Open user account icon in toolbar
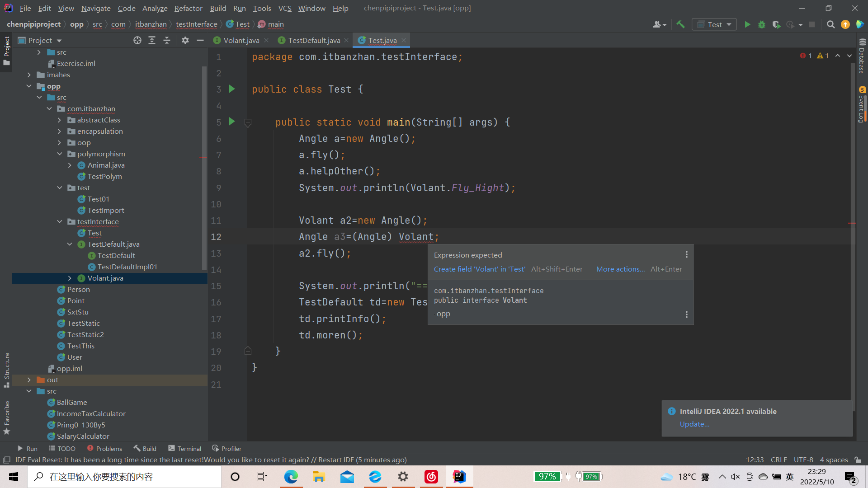 (660, 24)
